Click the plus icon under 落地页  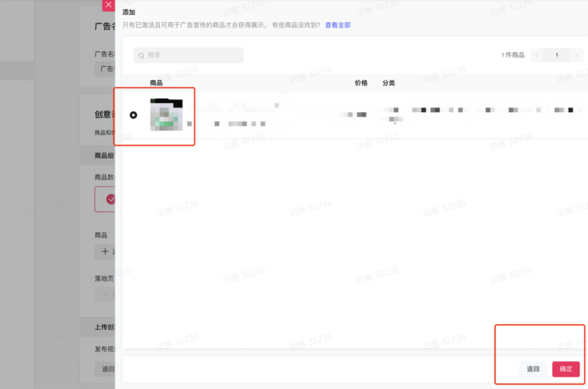tap(104, 294)
